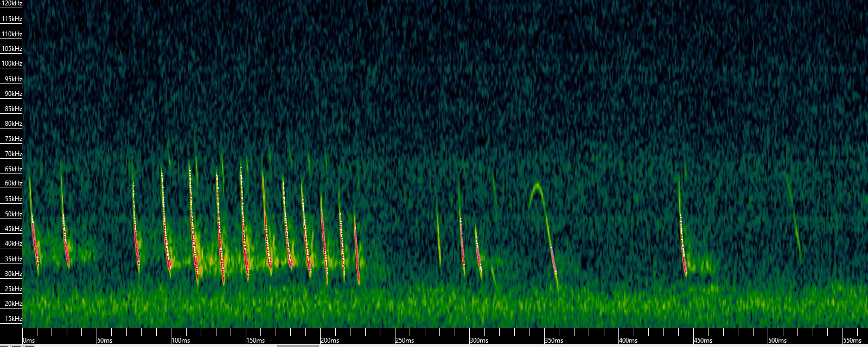Viewport: 868px width, 347px height.
Task: Click the horizontal scrollbar thumb at the bottom
Action: tap(297, 345)
